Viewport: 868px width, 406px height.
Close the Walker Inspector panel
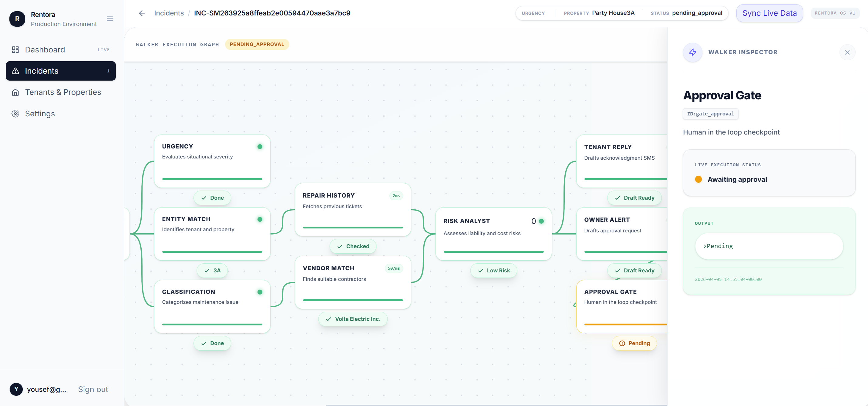(847, 52)
